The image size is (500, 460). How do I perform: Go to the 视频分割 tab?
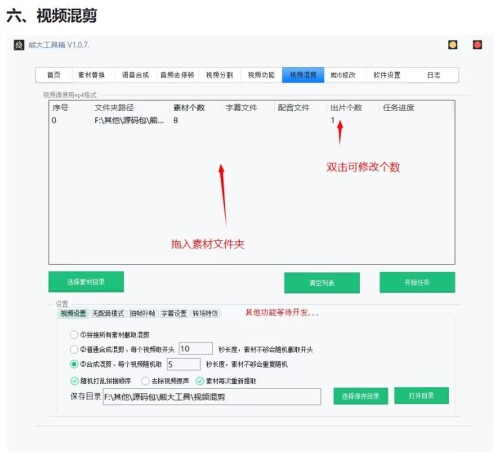coord(219,75)
